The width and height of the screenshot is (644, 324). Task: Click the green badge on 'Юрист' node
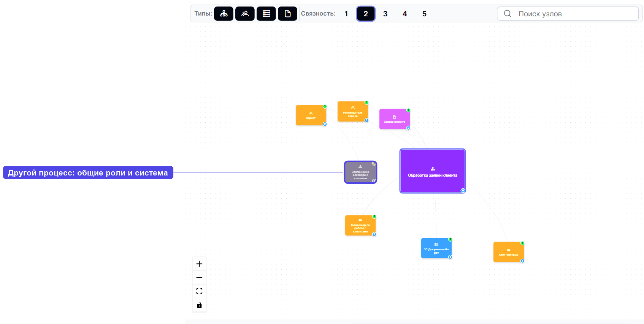[x=325, y=106]
